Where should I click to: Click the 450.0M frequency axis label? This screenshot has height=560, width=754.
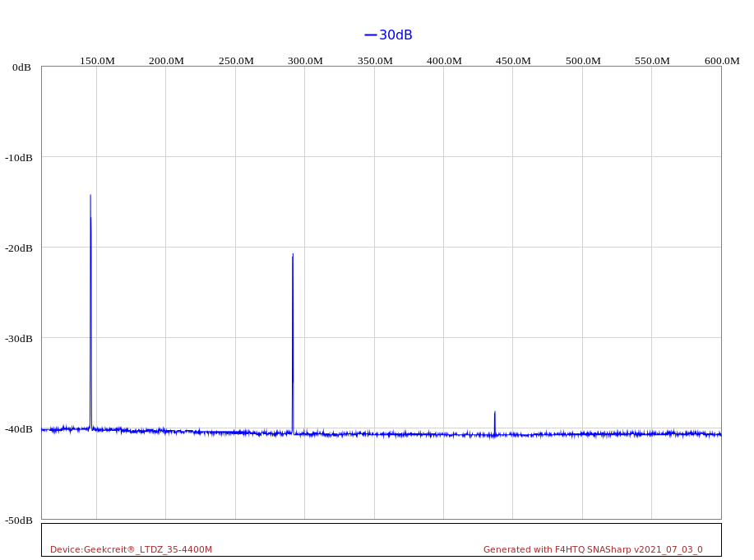coord(513,61)
